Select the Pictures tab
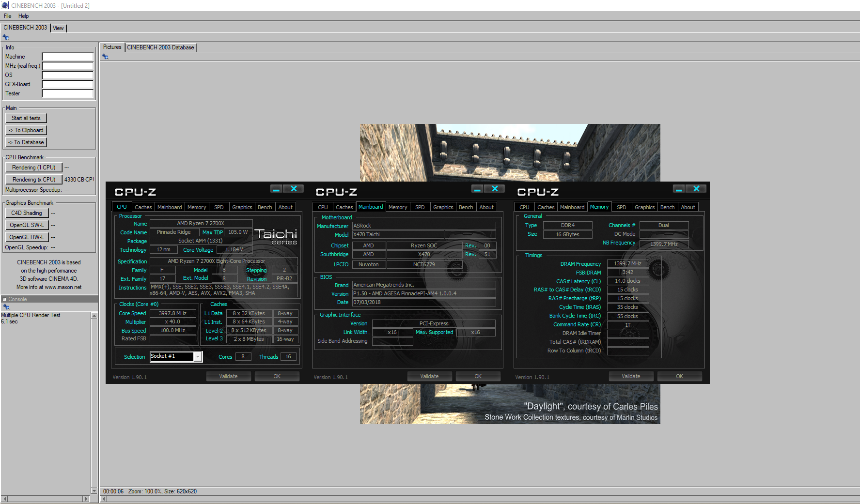Image resolution: width=860 pixels, height=504 pixels. [x=112, y=47]
